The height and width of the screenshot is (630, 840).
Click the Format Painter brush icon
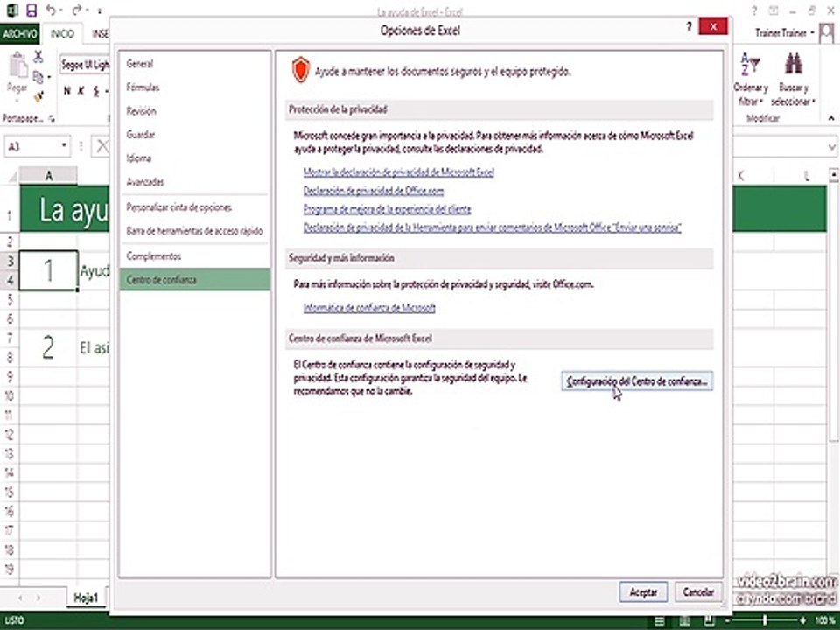coord(38,96)
